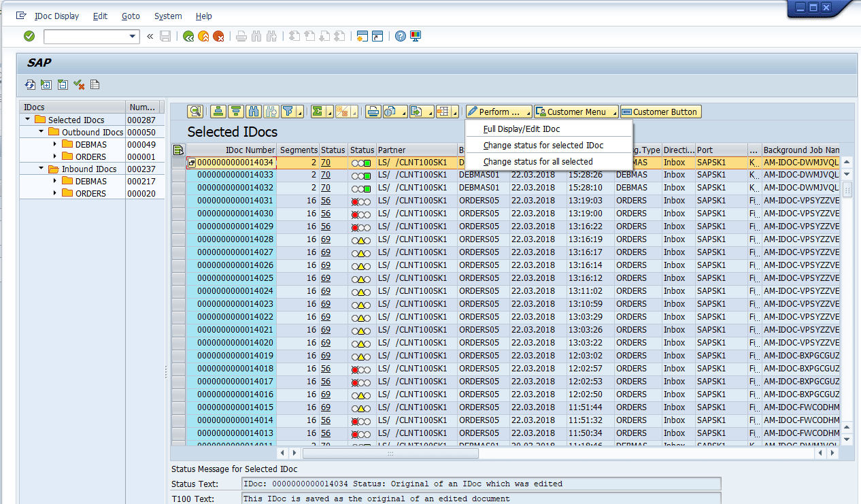Open the Export dropdown in grid toolbar
The width and height of the screenshot is (861, 504).
(422, 112)
